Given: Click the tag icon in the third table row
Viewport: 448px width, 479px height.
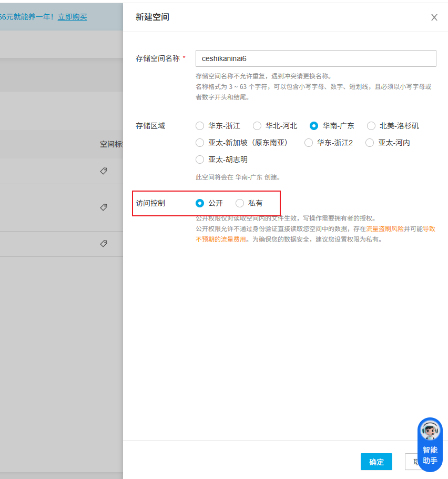Looking at the screenshot, I should [x=104, y=243].
